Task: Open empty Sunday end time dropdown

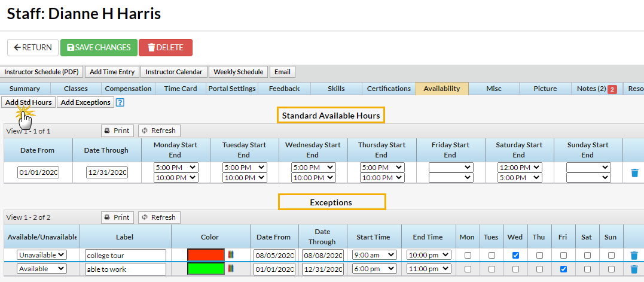Action: 588,178
